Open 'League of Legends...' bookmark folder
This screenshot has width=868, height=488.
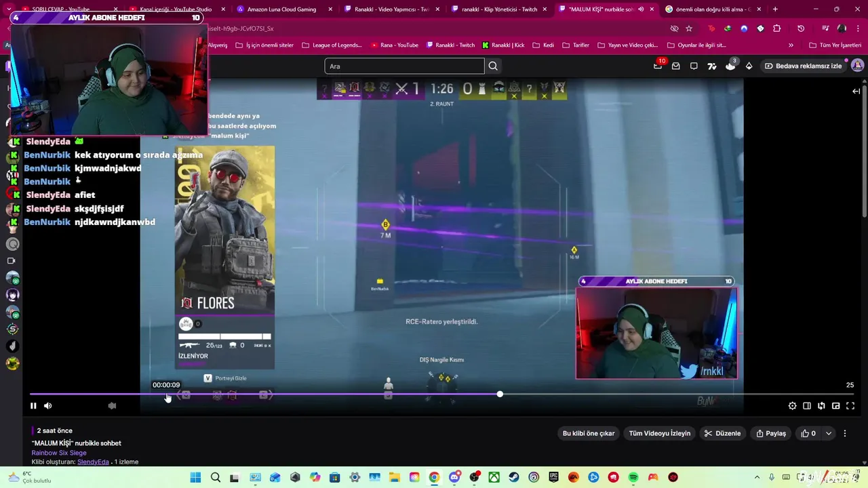(x=332, y=45)
